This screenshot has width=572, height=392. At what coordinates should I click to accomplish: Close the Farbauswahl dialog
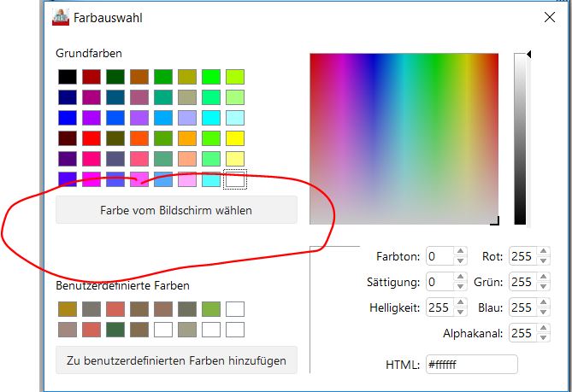[x=550, y=17]
